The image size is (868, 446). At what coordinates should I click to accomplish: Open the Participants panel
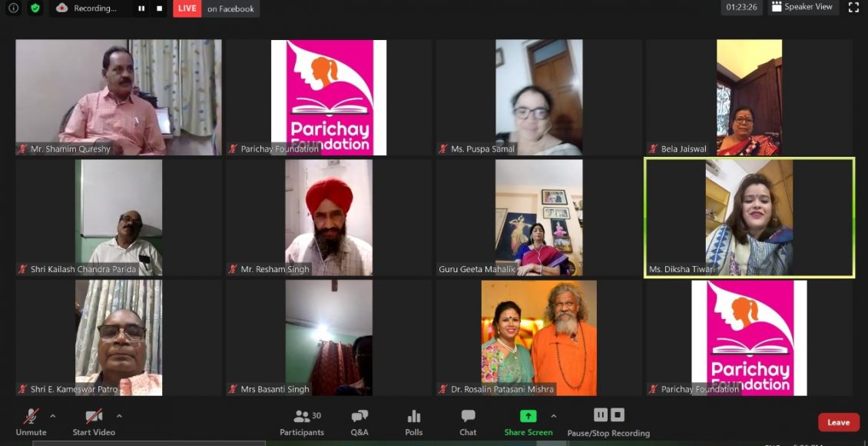[302, 422]
